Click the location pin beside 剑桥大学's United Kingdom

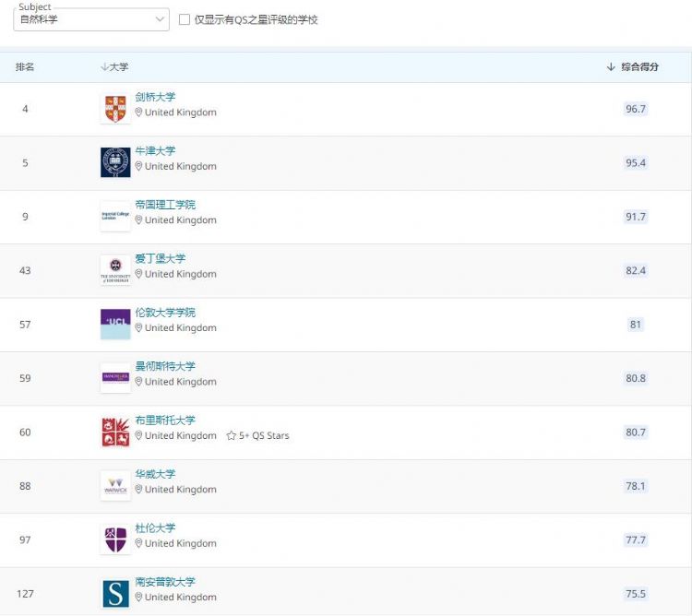point(138,113)
